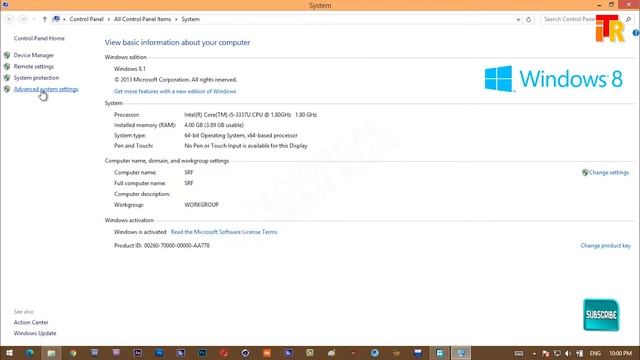Click System in the breadcrumb path
Image resolution: width=640 pixels, height=360 pixels.
tap(191, 19)
